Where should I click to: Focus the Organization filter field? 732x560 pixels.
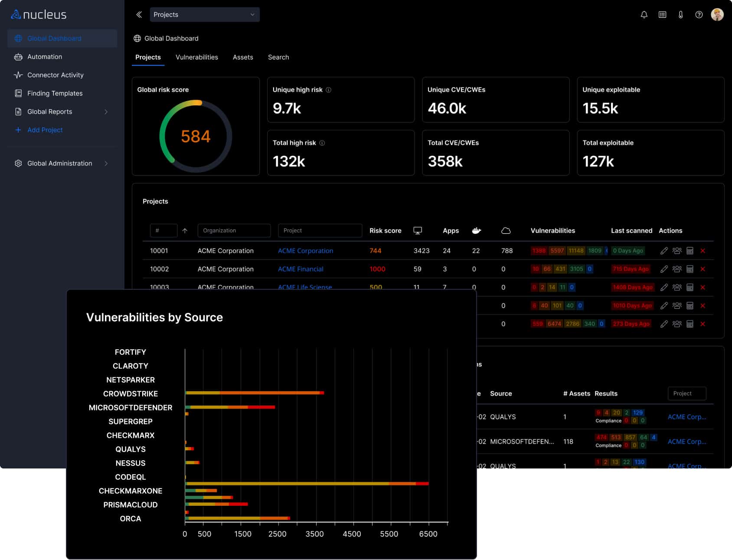click(x=234, y=231)
